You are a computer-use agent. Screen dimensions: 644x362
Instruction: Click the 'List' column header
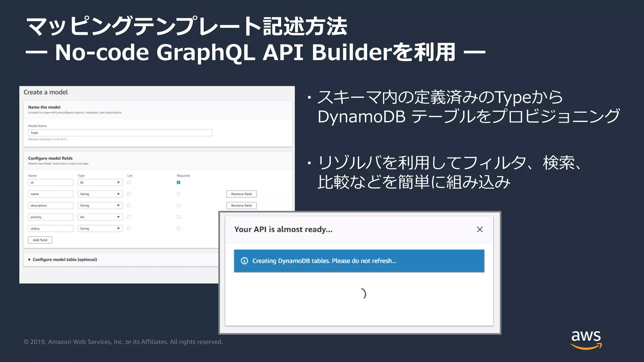click(130, 176)
